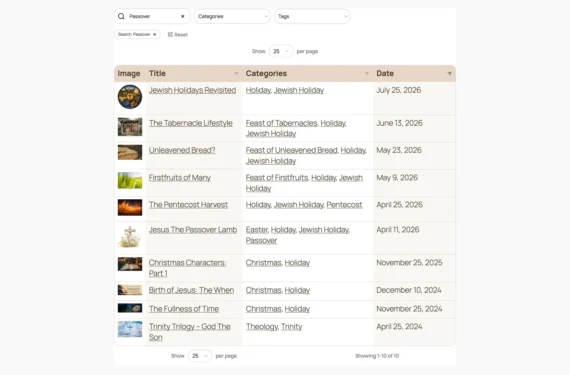Open Trinity Trilogy – God The Son thumbnail
570x375 pixels.
pos(130,329)
